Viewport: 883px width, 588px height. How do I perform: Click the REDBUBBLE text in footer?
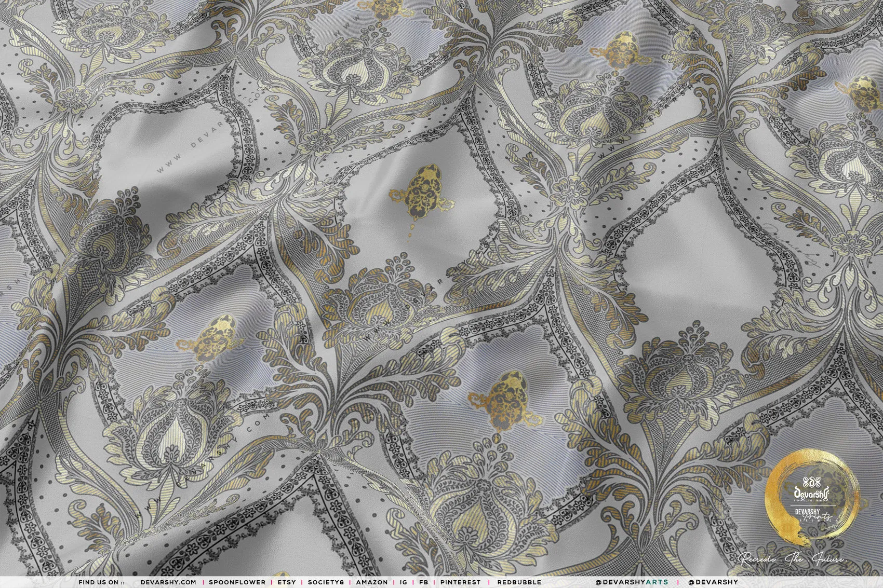(519, 582)
